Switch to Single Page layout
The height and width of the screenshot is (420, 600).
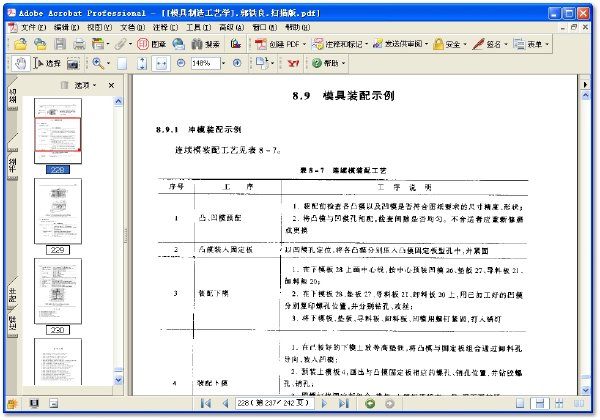(520, 403)
